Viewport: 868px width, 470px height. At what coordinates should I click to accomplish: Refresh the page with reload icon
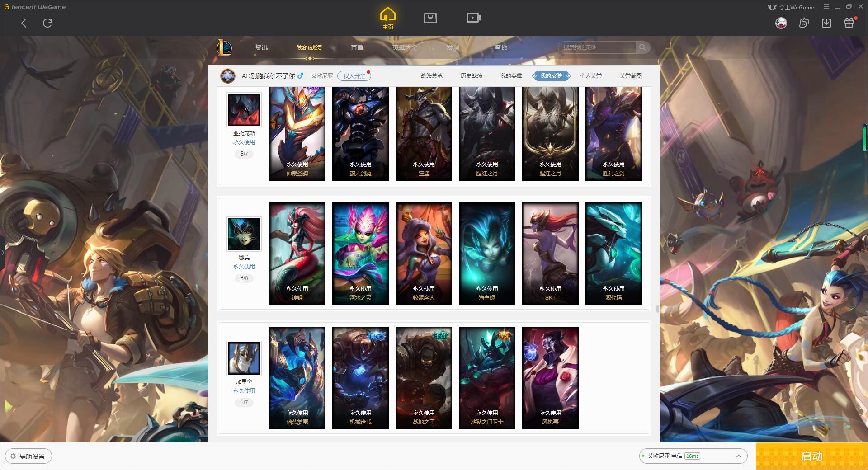(47, 23)
